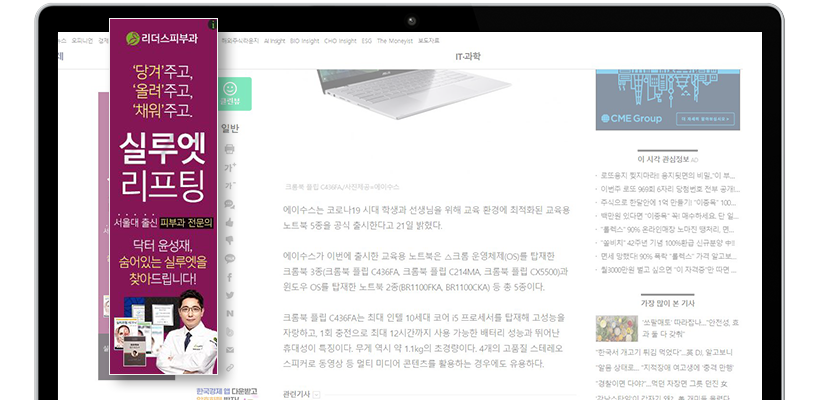
Task: Select the ESG menu item
Action: coord(367,41)
